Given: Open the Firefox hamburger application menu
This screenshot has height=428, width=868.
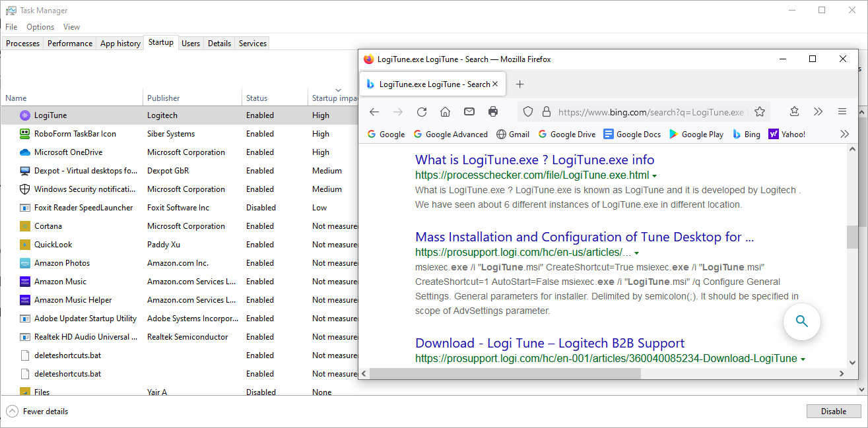Looking at the screenshot, I should (842, 112).
